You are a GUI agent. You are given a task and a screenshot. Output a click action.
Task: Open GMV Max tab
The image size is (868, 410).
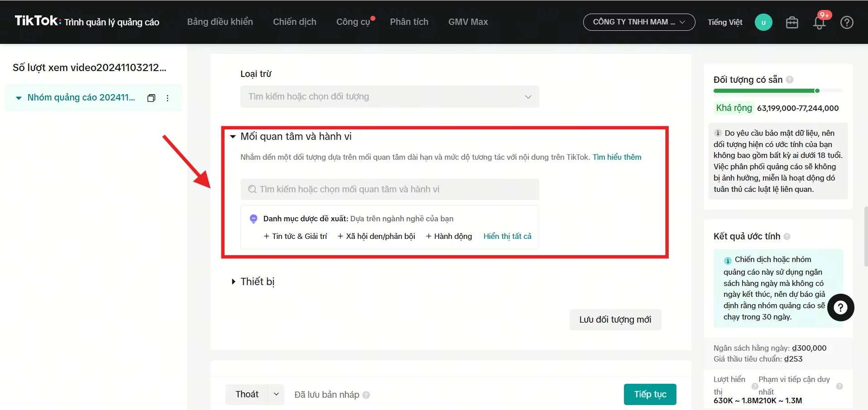468,22
